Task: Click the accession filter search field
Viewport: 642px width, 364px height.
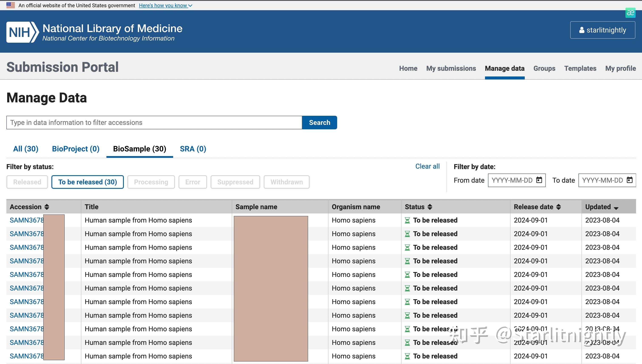Action: coord(154,123)
